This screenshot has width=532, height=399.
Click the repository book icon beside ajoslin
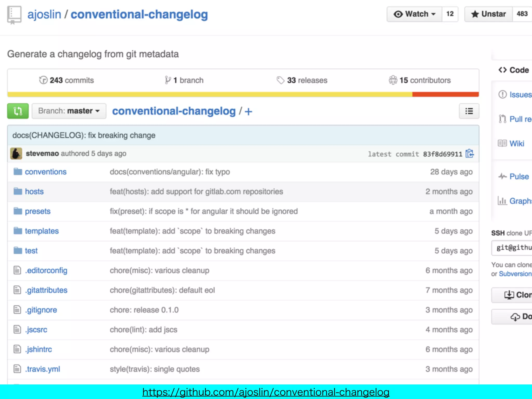tap(14, 15)
